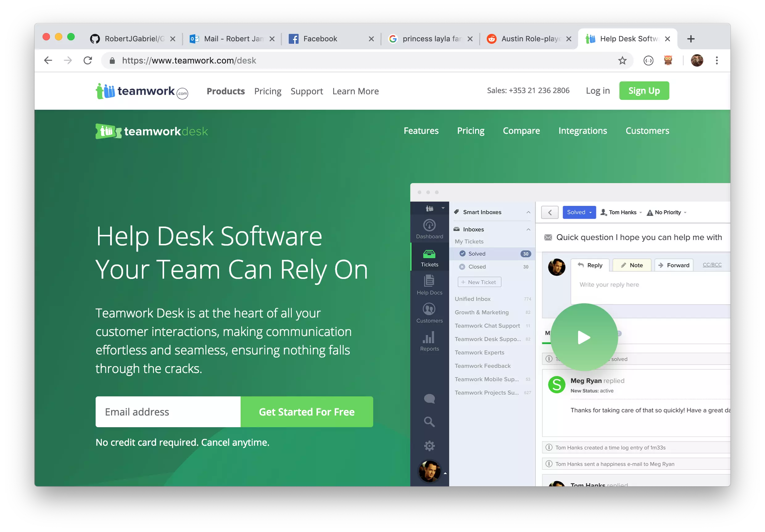The image size is (765, 532).
Task: Click Get Started For Free button
Action: pyautogui.click(x=307, y=411)
